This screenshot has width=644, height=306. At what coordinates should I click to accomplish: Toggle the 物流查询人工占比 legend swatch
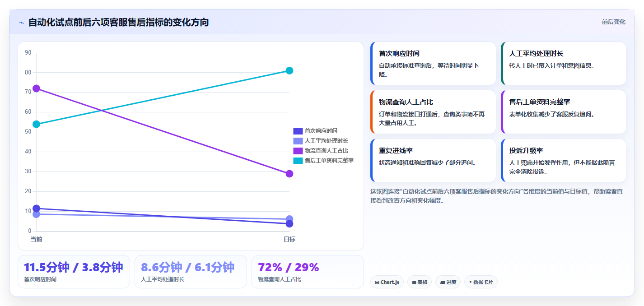(x=298, y=151)
